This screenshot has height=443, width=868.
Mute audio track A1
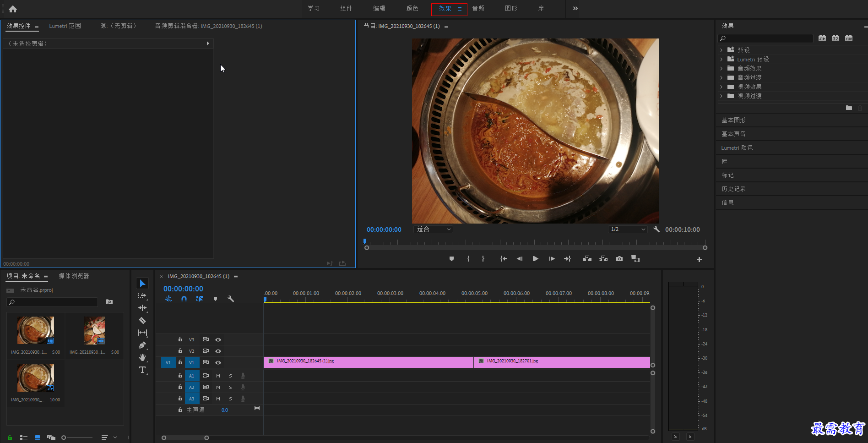[218, 376]
